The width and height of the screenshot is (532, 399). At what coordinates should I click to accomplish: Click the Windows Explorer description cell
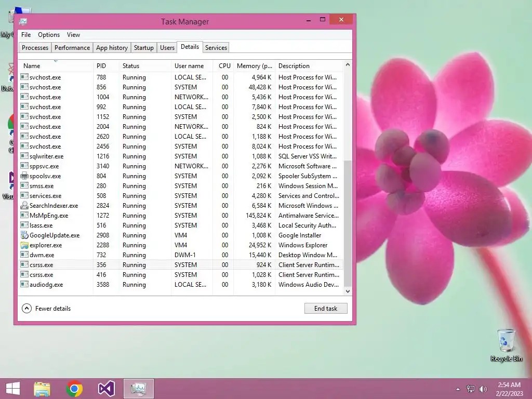point(303,245)
